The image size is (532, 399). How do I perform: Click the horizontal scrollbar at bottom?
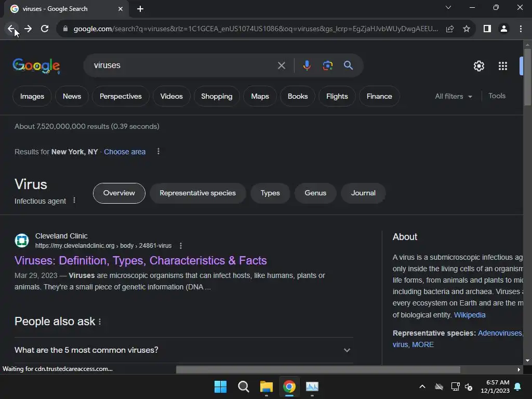tap(318, 369)
